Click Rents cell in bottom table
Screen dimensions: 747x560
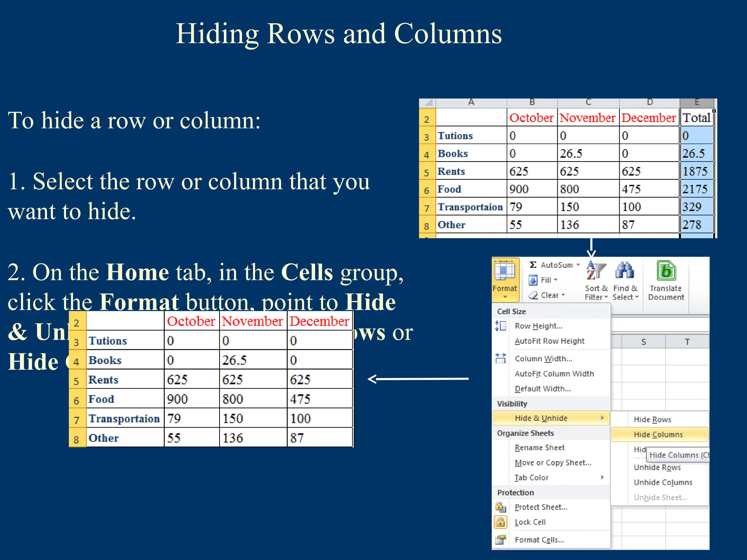125,380
